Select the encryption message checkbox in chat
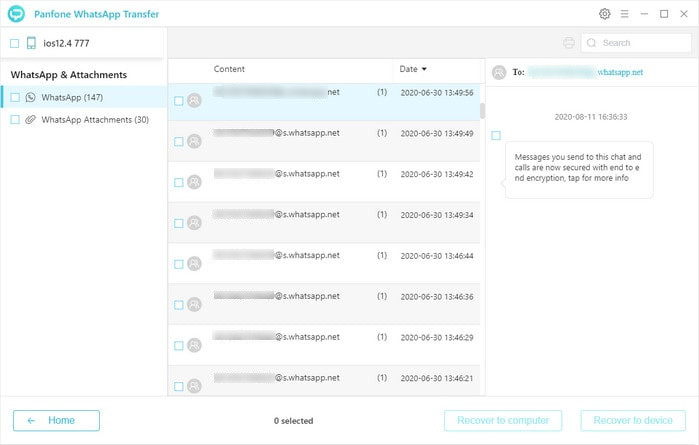The image size is (699, 445). coord(496,136)
